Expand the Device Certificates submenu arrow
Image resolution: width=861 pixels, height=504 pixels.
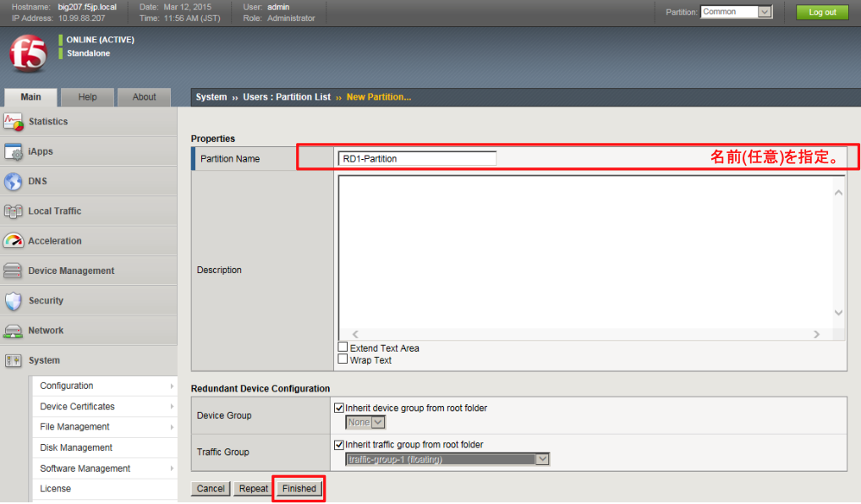(172, 407)
